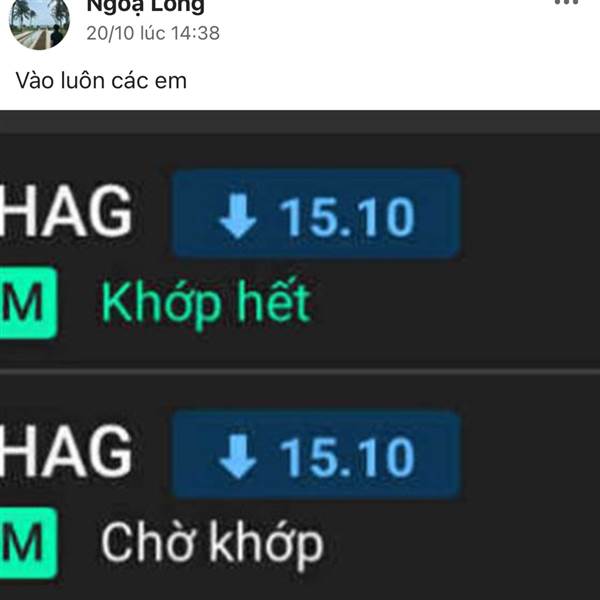Click the down arrow in first 15.10 badge
600x600 pixels.
click(238, 216)
